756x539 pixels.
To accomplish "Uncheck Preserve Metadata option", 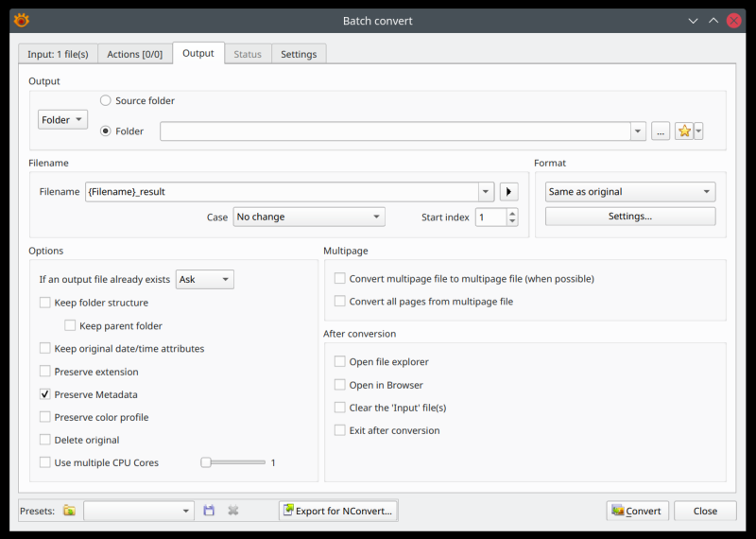I will 45,394.
